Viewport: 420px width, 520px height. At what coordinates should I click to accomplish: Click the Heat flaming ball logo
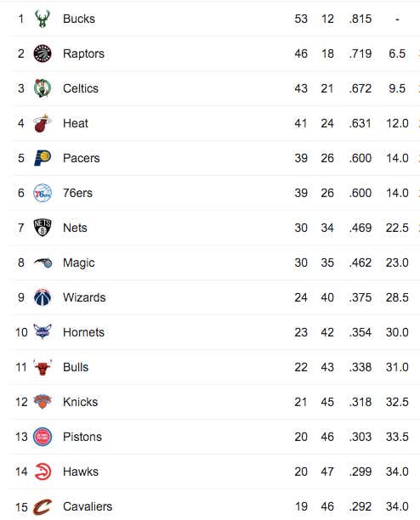coord(43,123)
